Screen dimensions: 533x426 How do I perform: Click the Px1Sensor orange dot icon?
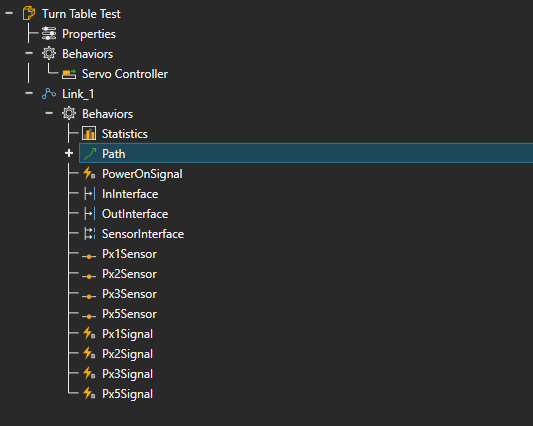pyautogui.click(x=89, y=256)
